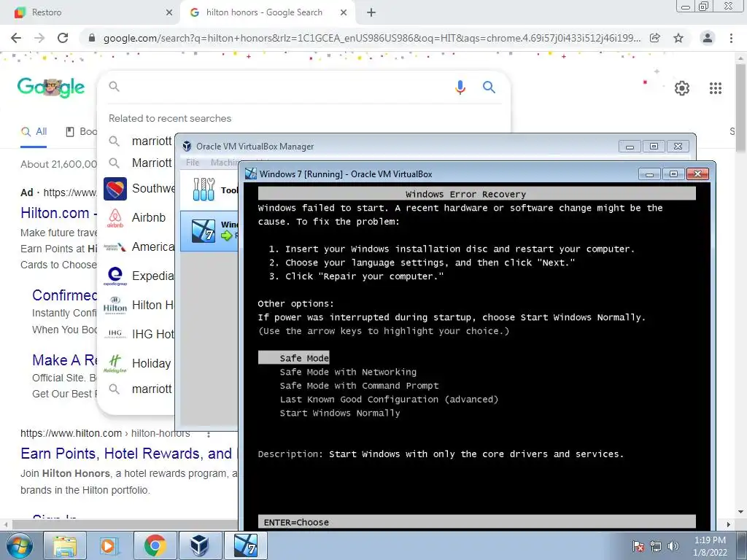Open the volume speaker tray icon

673,545
